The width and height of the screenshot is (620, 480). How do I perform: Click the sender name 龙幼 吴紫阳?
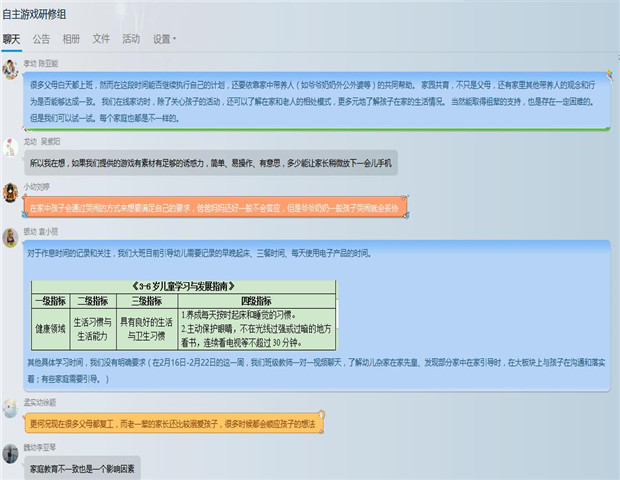click(x=43, y=141)
